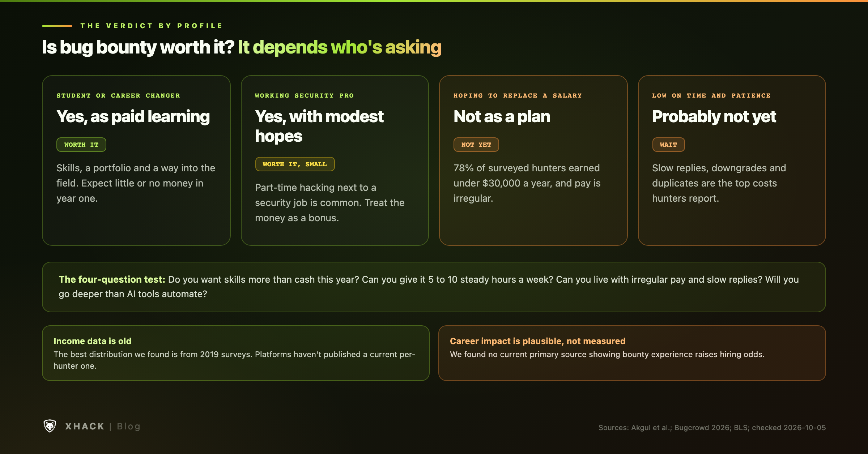
Task: Click 'HOPING TO REPLACE A SALARY' label
Action: coord(518,95)
